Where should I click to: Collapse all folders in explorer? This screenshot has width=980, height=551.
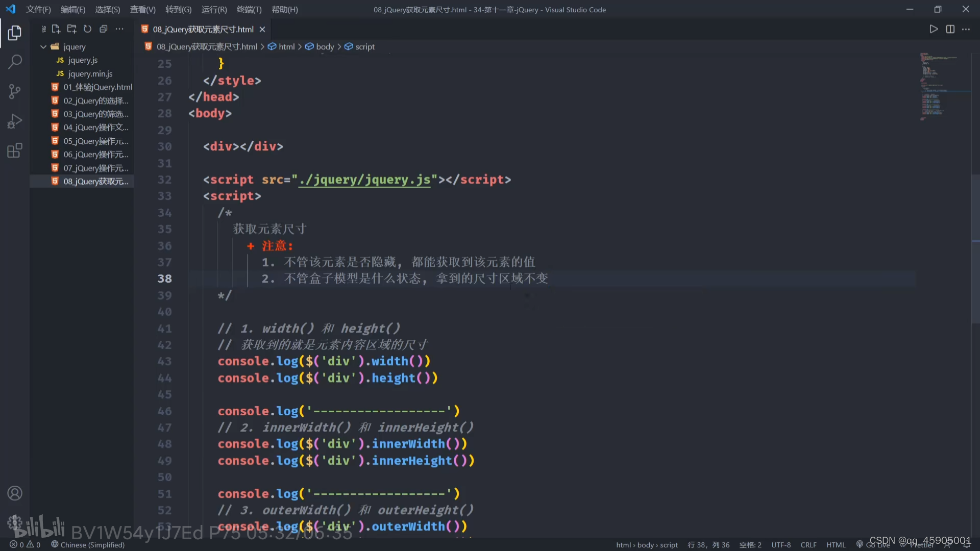click(103, 29)
